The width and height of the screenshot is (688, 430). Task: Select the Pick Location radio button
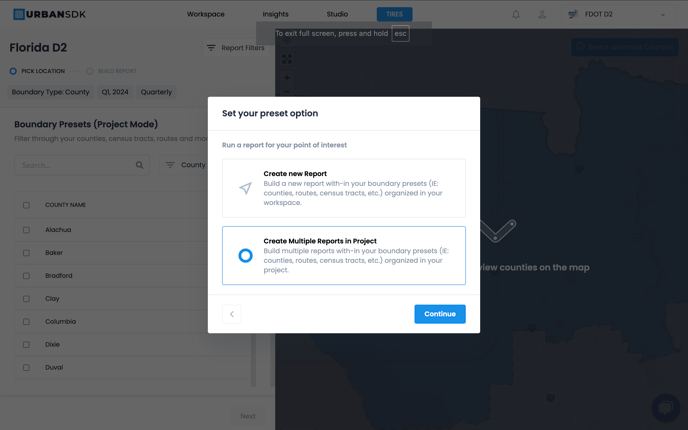click(13, 71)
